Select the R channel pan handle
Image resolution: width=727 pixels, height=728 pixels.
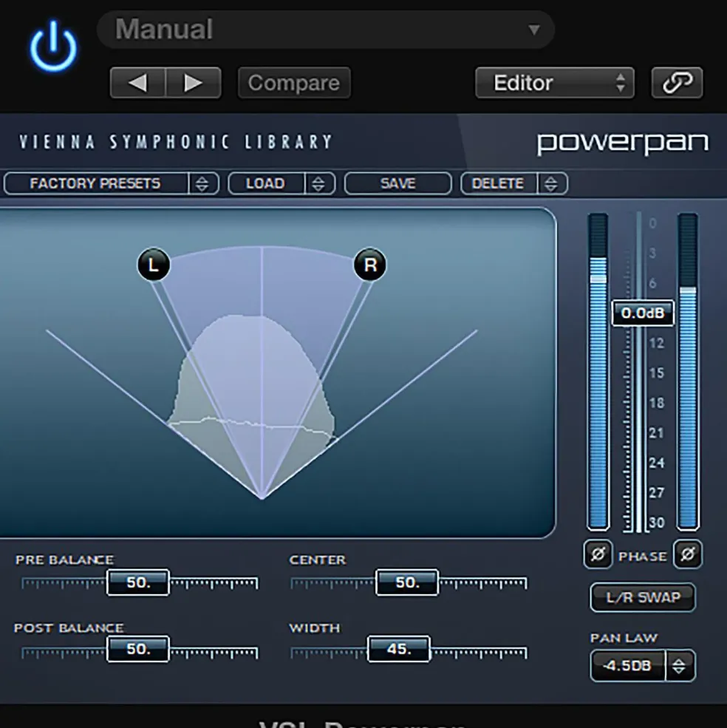(x=370, y=265)
